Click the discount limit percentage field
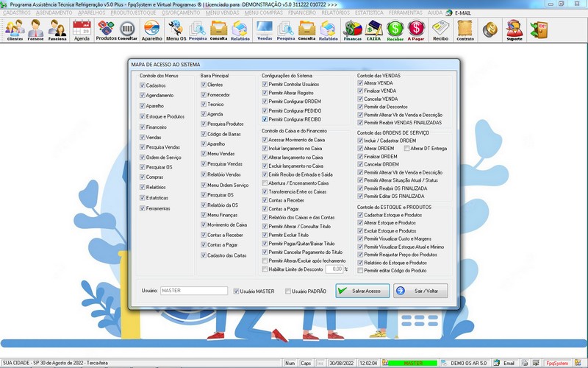 click(334, 269)
